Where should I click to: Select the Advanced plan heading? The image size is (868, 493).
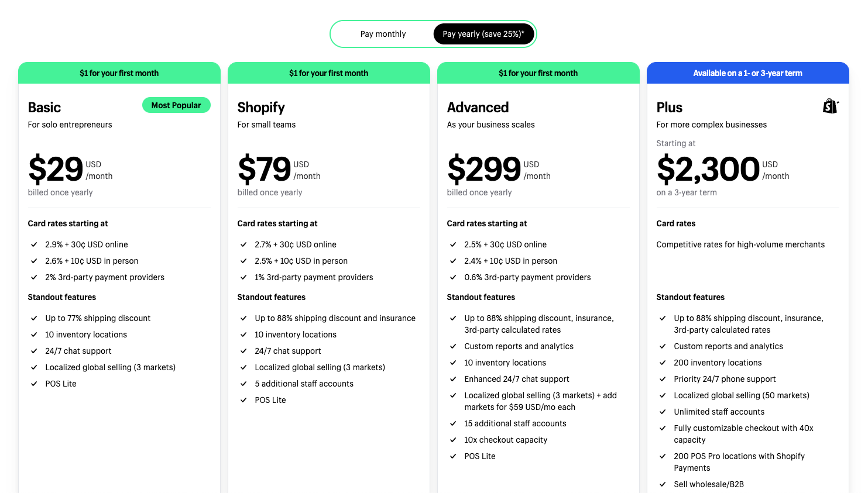(x=478, y=108)
